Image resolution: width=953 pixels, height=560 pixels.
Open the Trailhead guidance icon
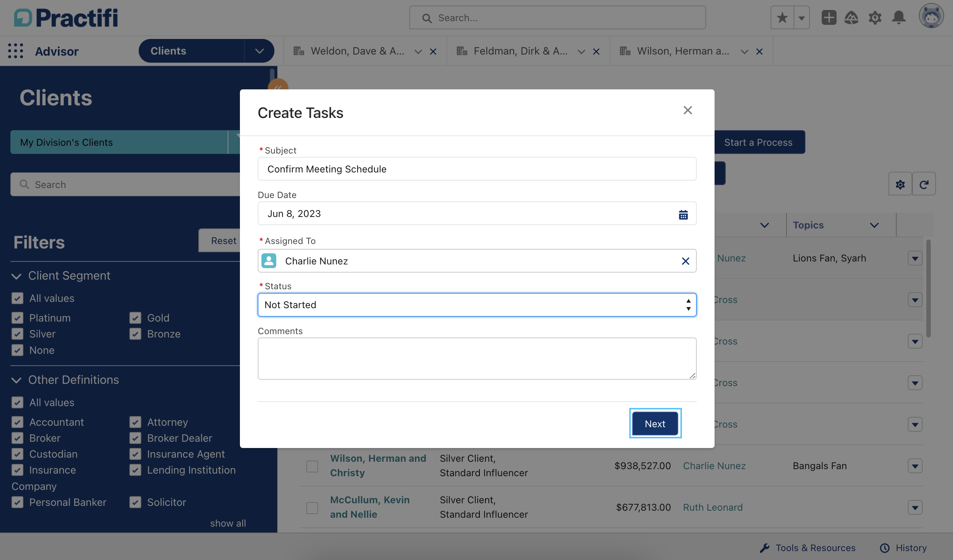[x=851, y=18]
